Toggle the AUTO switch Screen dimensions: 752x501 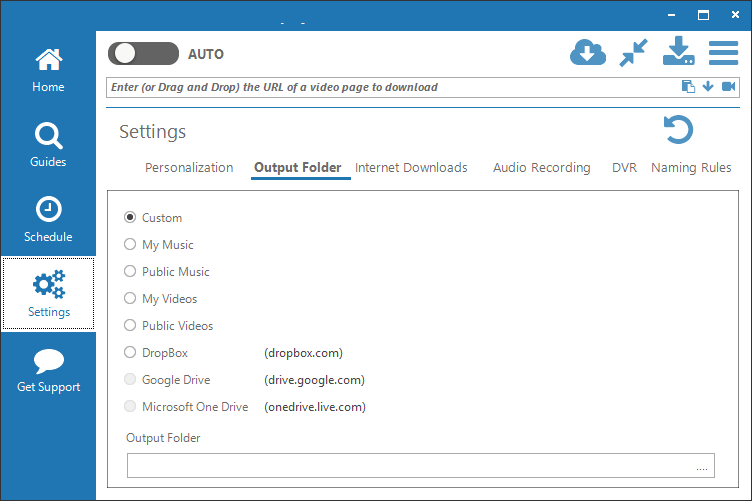click(143, 53)
